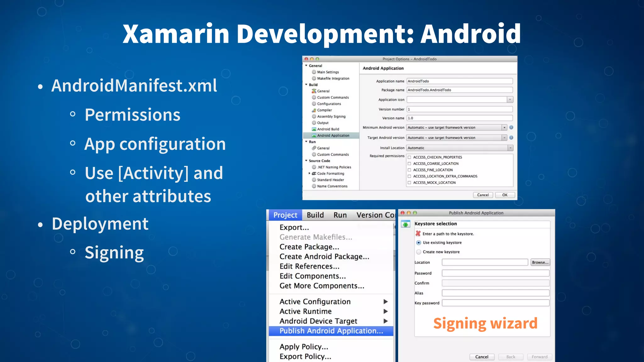Click info icon beside Target Android version
Viewport: 644px width, 362px height.
click(x=511, y=138)
